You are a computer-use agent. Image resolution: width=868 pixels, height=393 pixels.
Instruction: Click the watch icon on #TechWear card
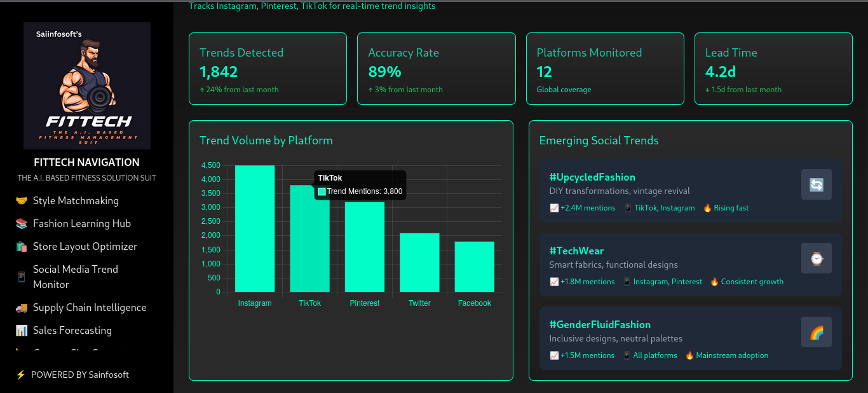[x=816, y=259]
